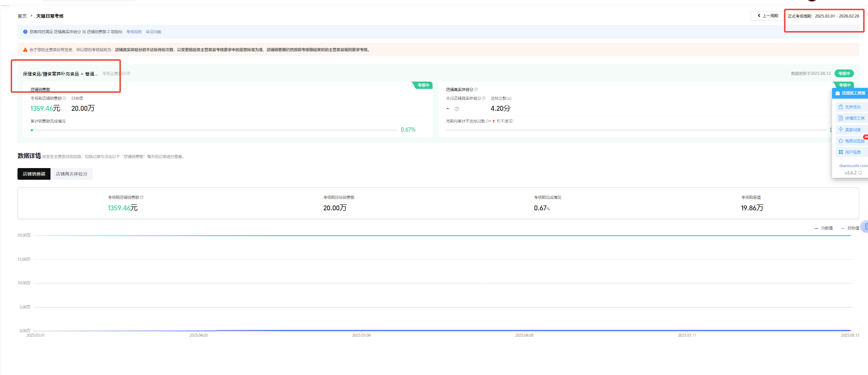Viewport: 868px width, 375px height.
Task: Go to previous period with 上一周期
Action: (x=768, y=16)
